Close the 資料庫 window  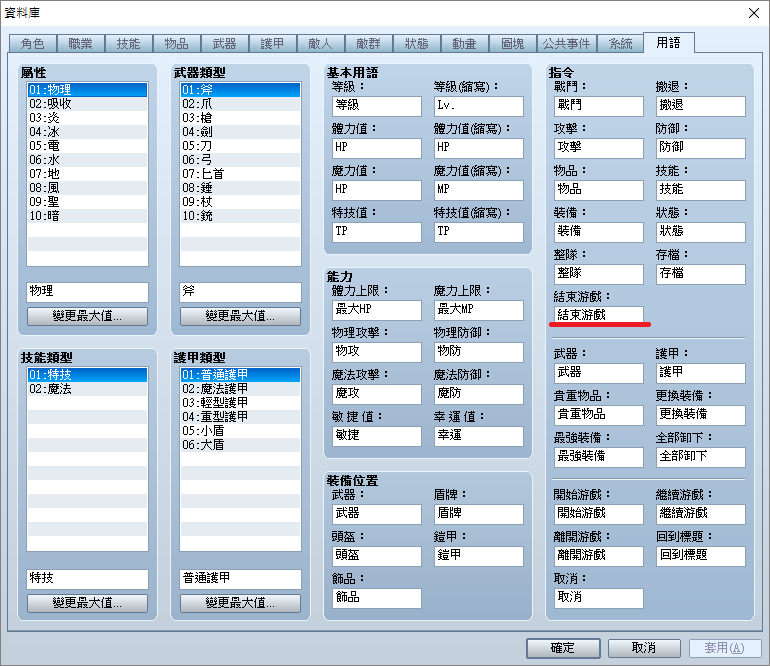pyautogui.click(x=754, y=13)
